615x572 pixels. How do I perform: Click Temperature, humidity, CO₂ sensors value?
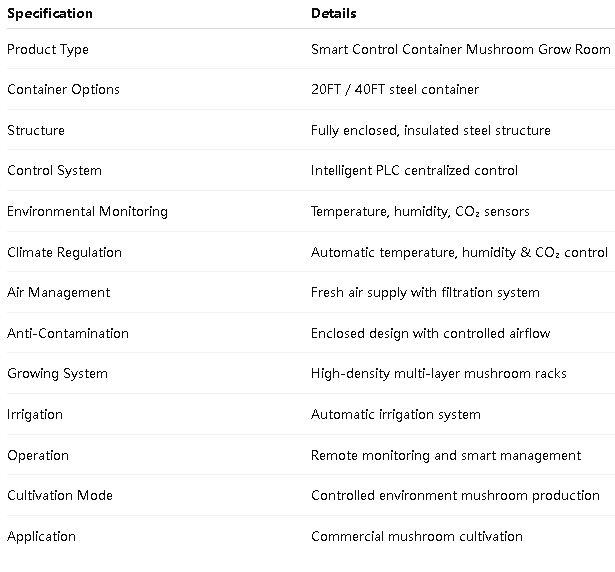[x=420, y=212]
